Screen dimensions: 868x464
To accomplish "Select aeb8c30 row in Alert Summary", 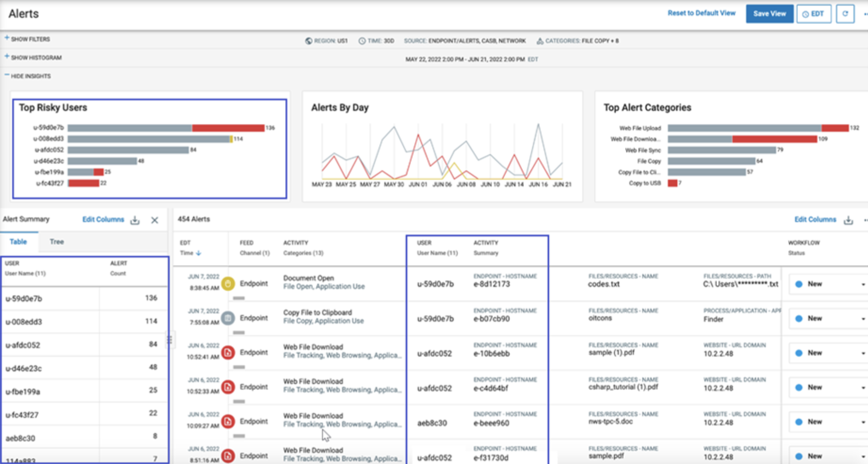I will (x=85, y=438).
